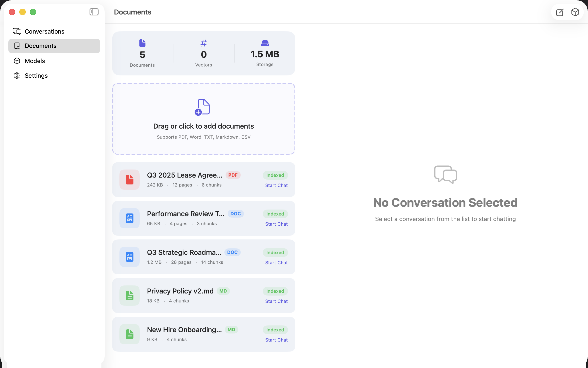Open the Conversations section
Image resolution: width=588 pixels, height=368 pixels.
tap(54, 32)
